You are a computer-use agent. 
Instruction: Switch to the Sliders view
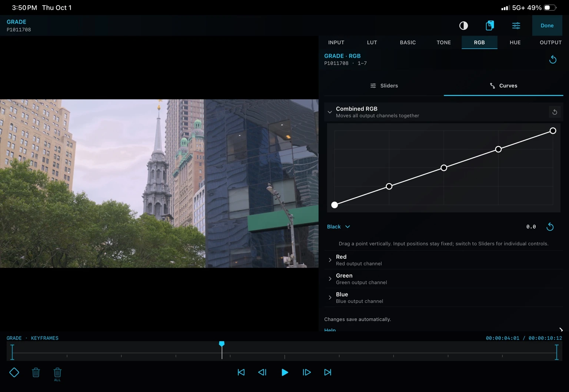pyautogui.click(x=384, y=86)
